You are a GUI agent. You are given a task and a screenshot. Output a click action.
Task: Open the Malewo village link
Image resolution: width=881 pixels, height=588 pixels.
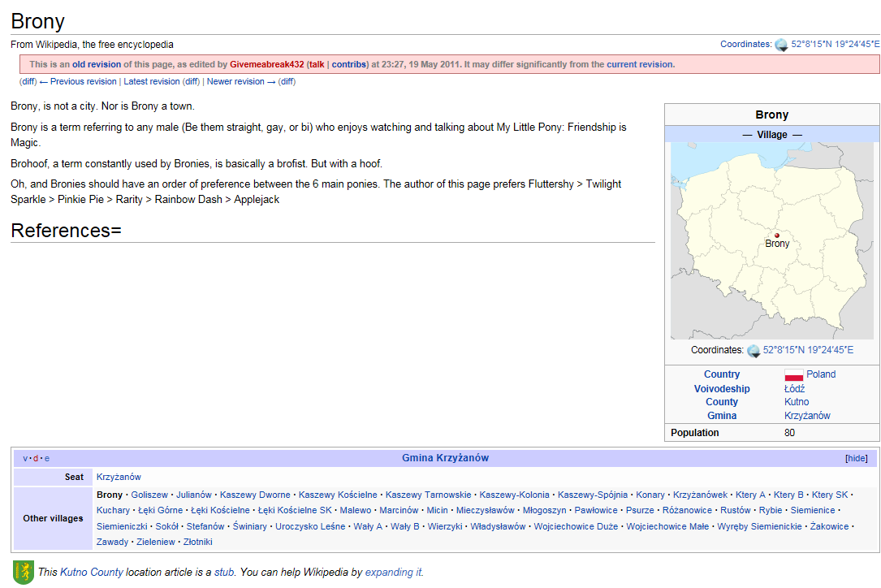[355, 510]
